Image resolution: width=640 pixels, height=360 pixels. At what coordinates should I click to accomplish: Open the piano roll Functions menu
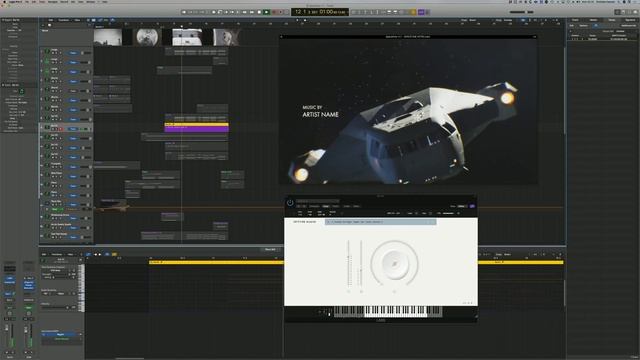(57, 254)
